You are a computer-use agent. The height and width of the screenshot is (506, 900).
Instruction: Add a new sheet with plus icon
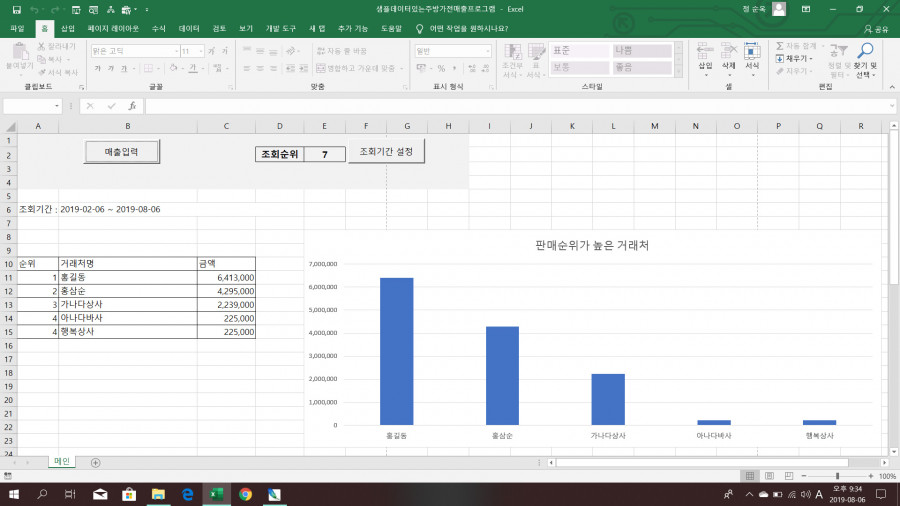95,462
